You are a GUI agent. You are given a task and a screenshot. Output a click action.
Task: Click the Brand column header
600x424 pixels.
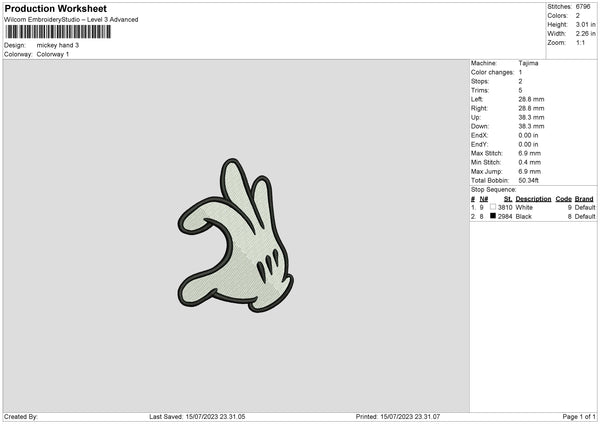coord(584,199)
